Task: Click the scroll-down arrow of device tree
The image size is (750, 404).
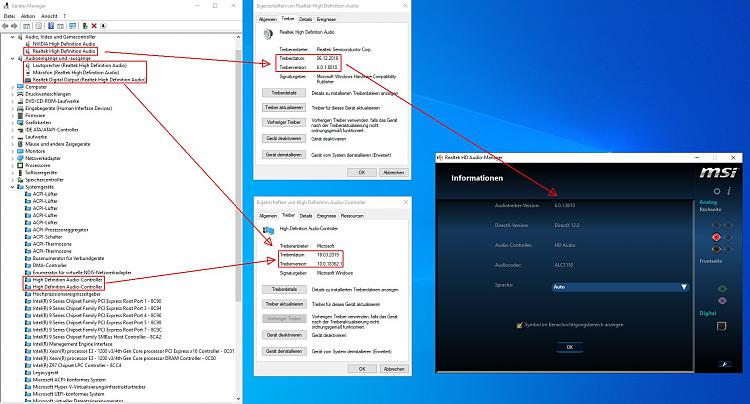Action: coord(238,398)
